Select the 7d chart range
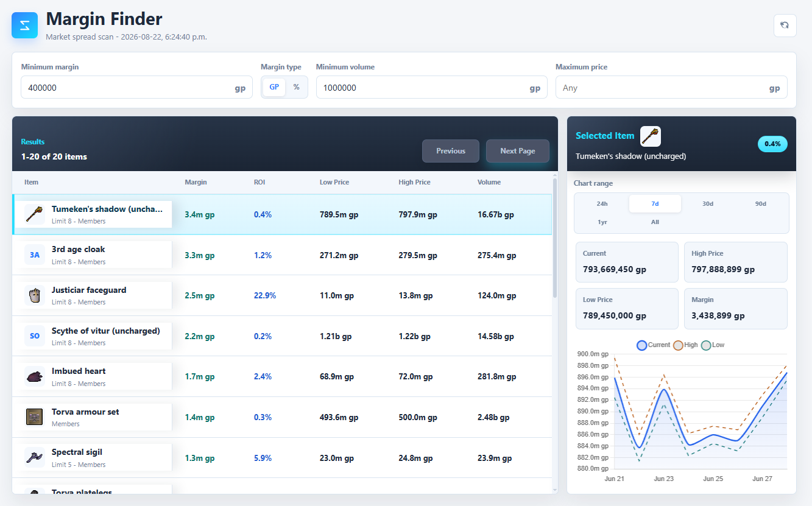This screenshot has height=506, width=812. [x=655, y=204]
